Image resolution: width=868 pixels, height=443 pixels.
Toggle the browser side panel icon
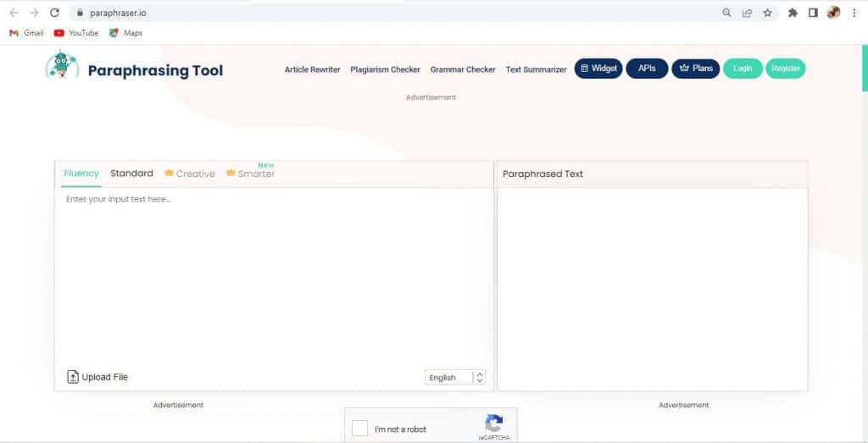813,13
